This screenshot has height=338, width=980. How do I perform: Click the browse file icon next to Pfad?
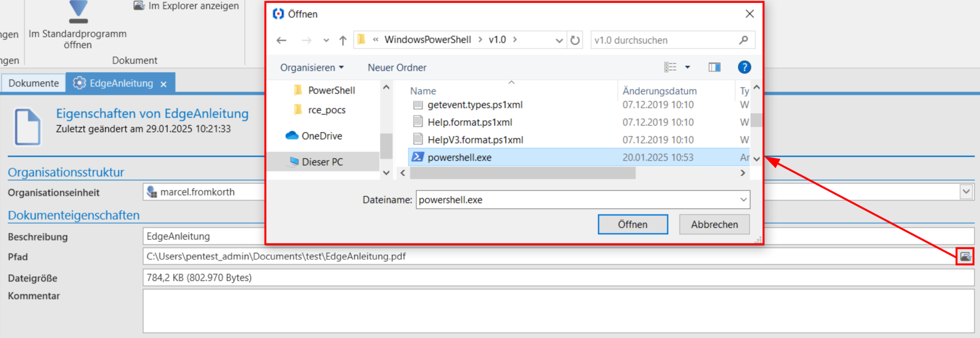click(965, 256)
